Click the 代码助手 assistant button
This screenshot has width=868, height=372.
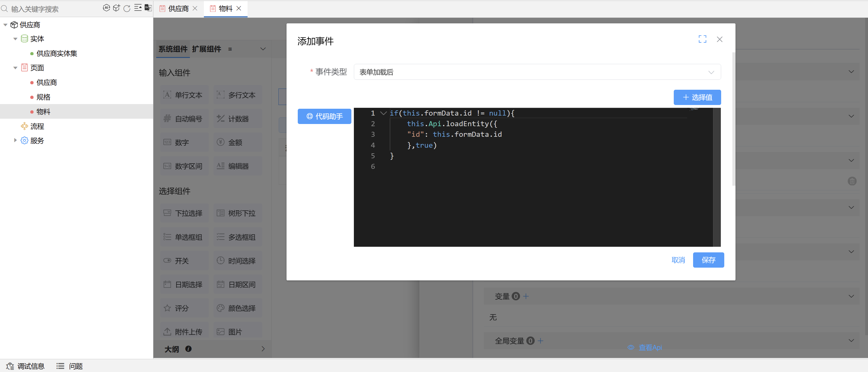(x=324, y=116)
